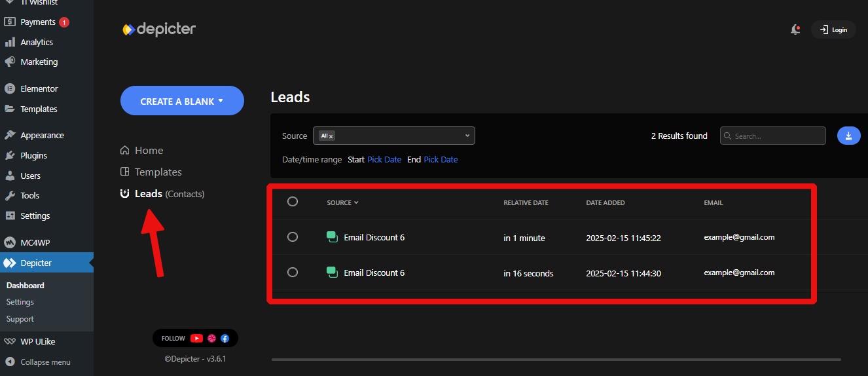
Task: Click 'in 16 seconds' relative date cell
Action: 528,273
